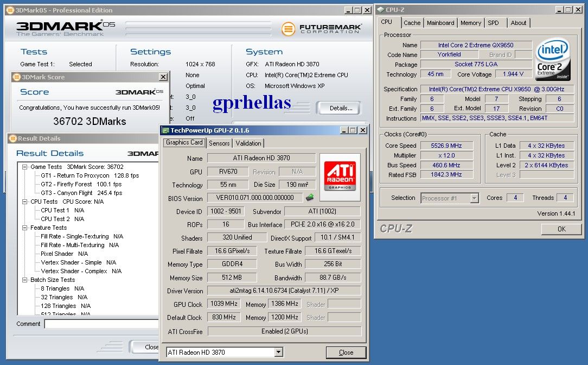Collapse the CPU Tests tree node
588x365 pixels.
25,202
